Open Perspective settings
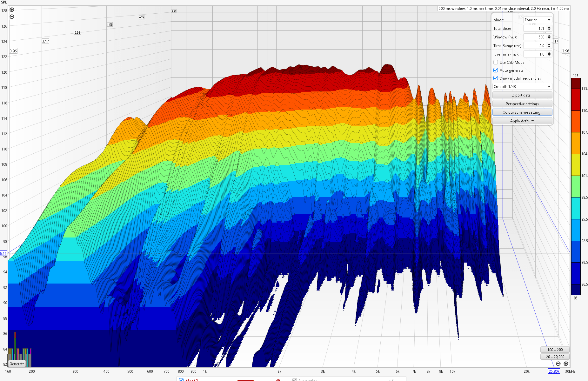 pos(522,104)
